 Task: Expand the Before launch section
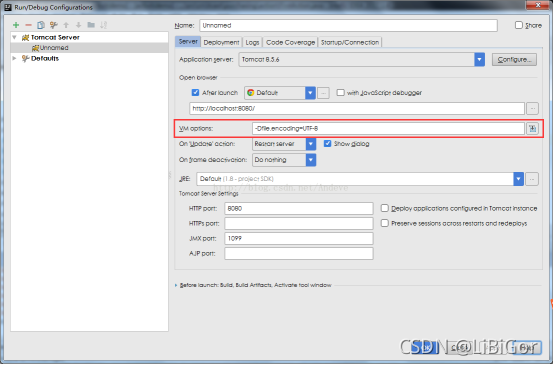click(x=176, y=285)
